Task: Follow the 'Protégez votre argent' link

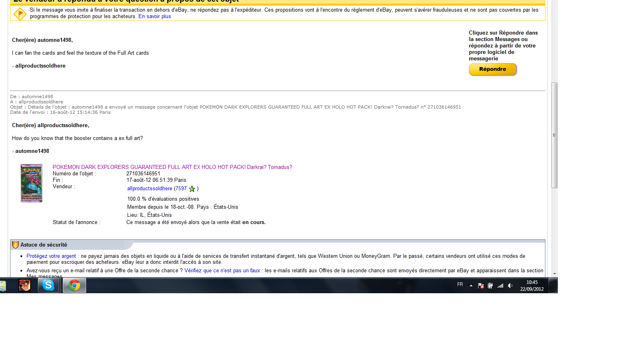Action: point(51,256)
